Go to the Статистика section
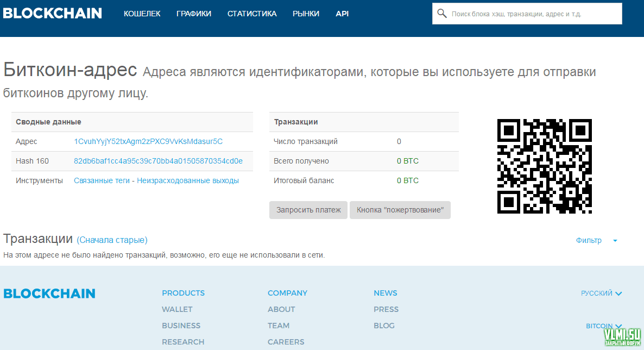The height and width of the screenshot is (350, 644). (252, 14)
